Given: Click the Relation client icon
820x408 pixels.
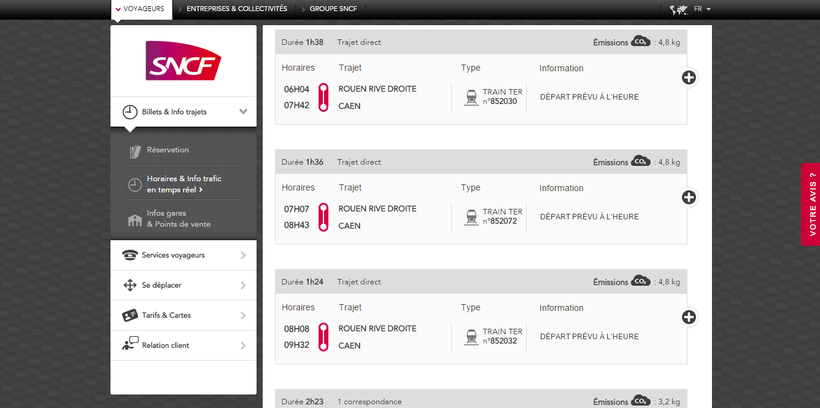Looking at the screenshot, I should click(x=129, y=345).
